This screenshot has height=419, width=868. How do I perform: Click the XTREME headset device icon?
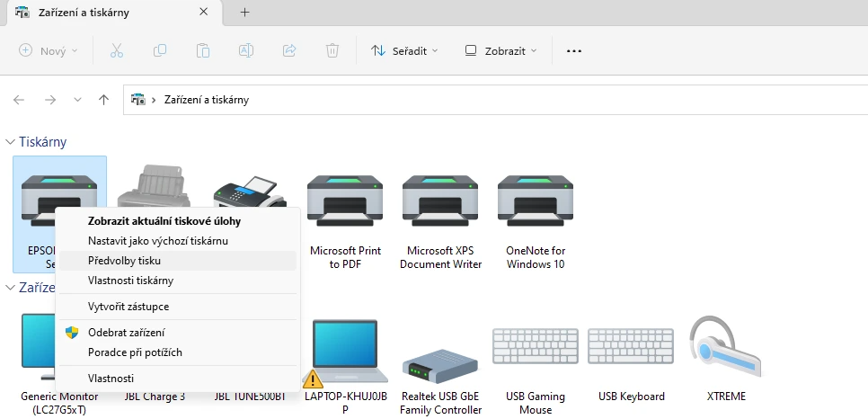pos(725,351)
